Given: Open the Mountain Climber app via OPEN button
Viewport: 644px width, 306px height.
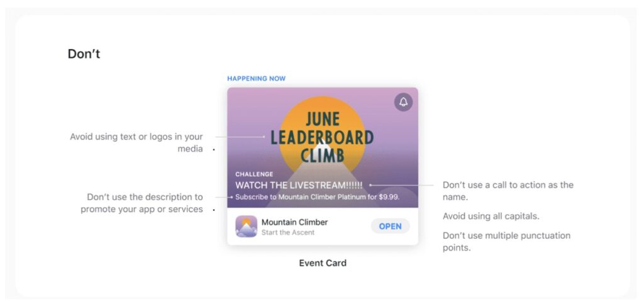Looking at the screenshot, I should click(x=390, y=226).
